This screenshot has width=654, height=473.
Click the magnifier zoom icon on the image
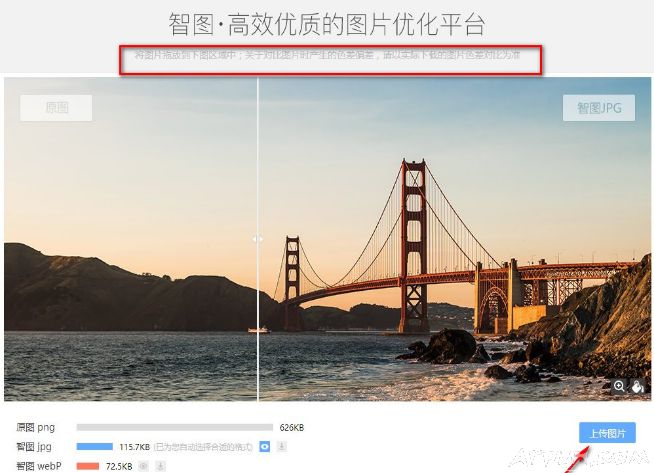coord(619,386)
